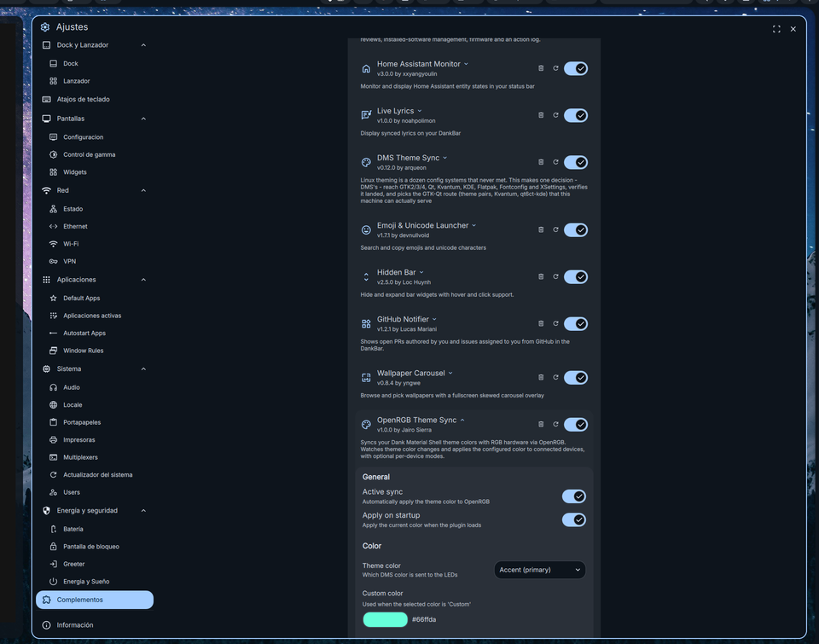
Task: Expand Live Lyrics plugin settings
Action: pos(420,111)
